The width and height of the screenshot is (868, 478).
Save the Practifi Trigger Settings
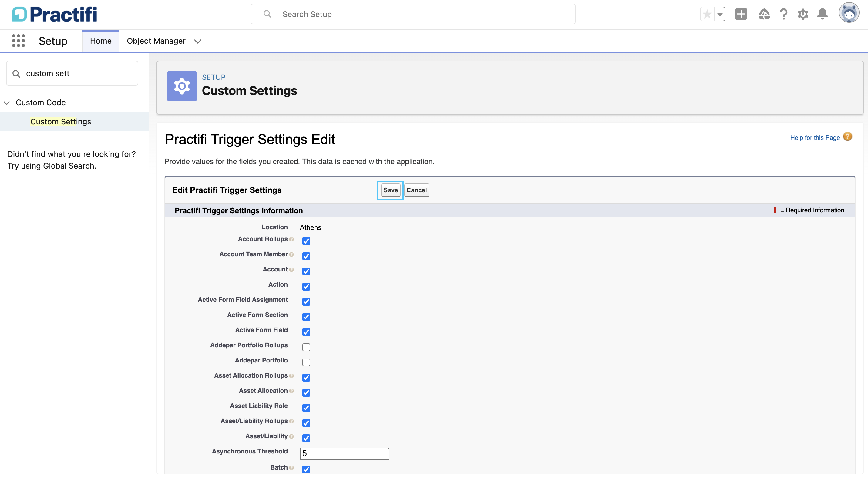[x=390, y=190]
